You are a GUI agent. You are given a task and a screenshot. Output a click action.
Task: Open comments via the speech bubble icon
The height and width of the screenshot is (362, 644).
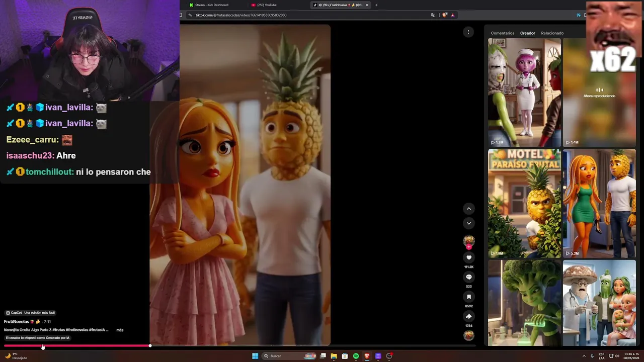469,277
